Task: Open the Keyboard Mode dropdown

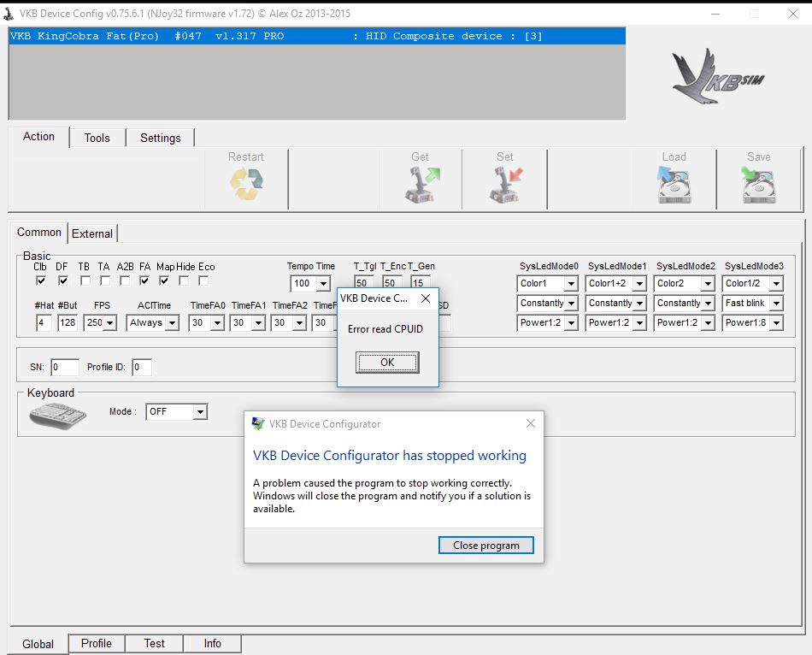Action: tap(199, 412)
